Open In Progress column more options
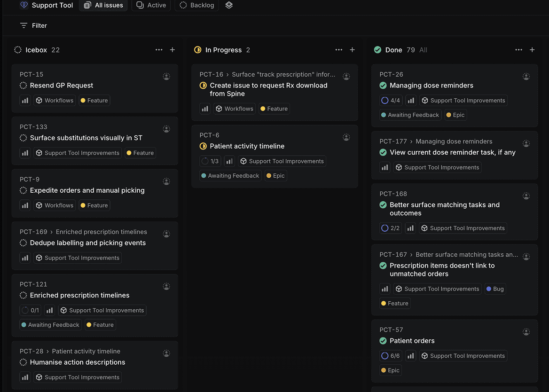The height and width of the screenshot is (392, 549). coord(339,50)
